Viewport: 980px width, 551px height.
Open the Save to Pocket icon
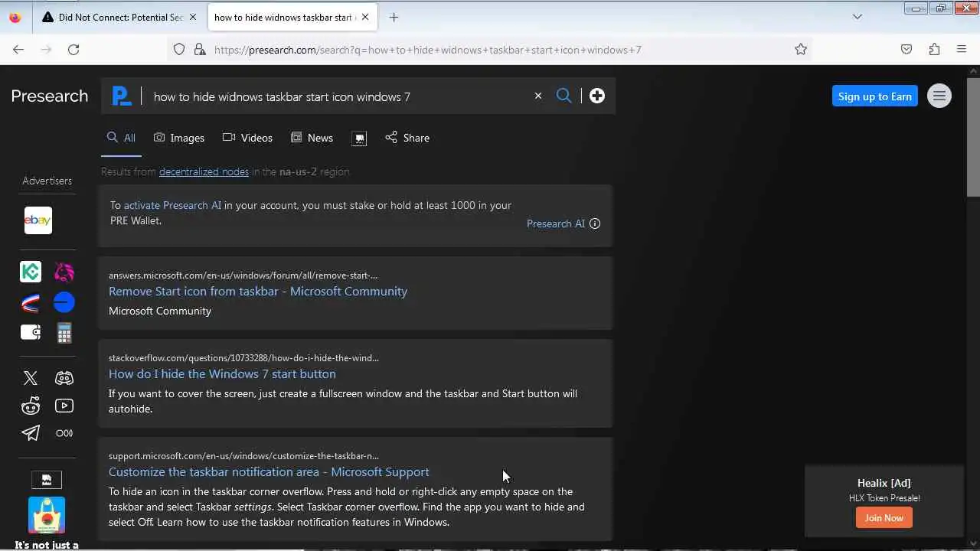point(906,50)
